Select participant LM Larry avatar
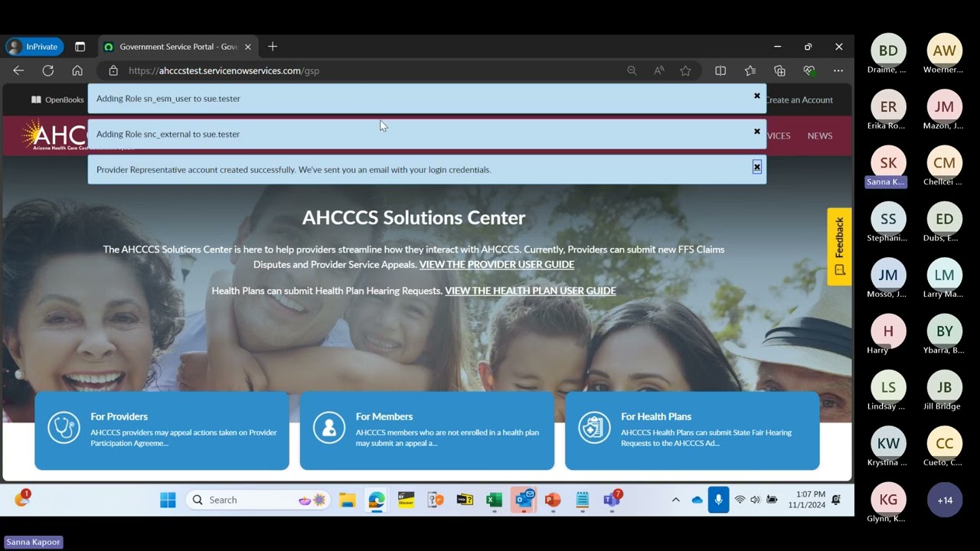The image size is (980, 551). (944, 275)
